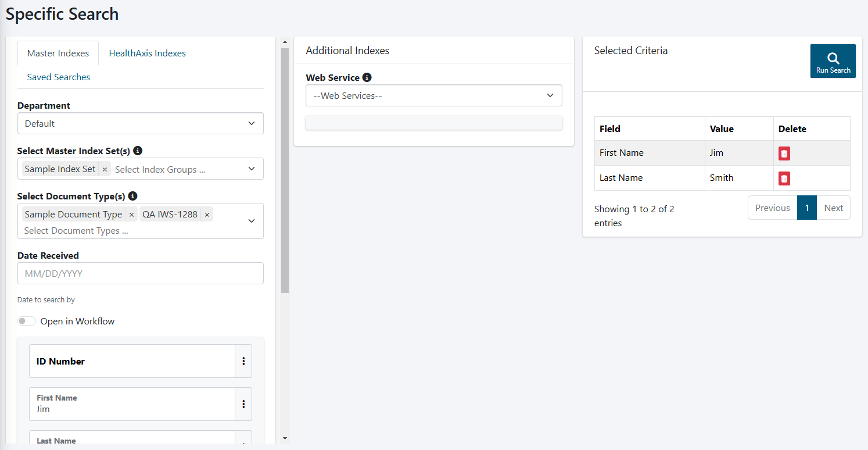This screenshot has width=868, height=450.
Task: Open the Saved Searches tab
Action: (59, 77)
